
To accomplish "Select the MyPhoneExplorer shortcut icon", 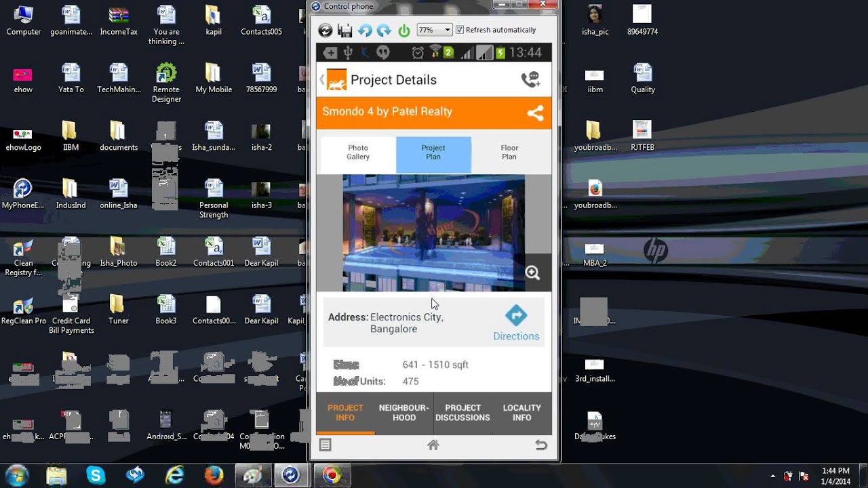I will pyautogui.click(x=23, y=194).
